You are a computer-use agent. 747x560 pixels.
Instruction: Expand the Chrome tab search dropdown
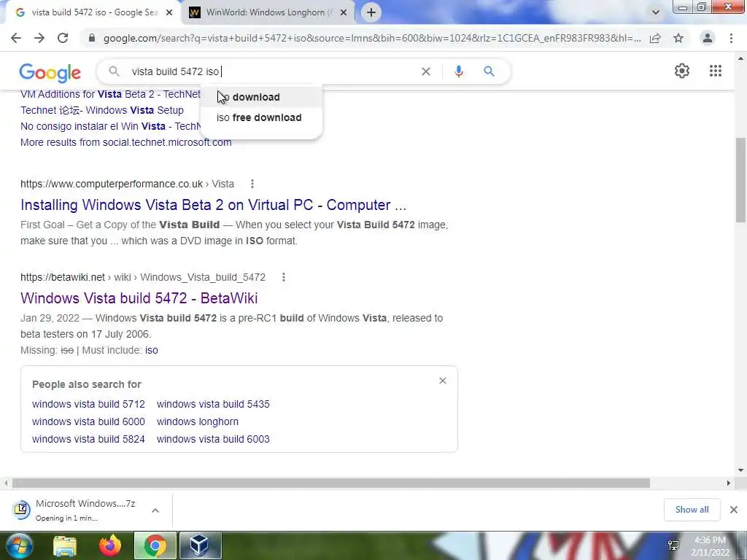pyautogui.click(x=656, y=12)
